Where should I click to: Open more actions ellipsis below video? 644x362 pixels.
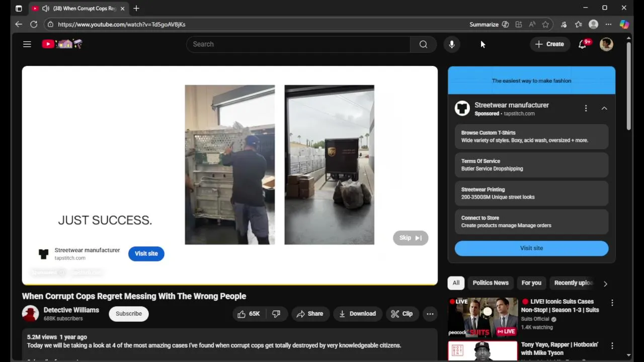point(430,314)
